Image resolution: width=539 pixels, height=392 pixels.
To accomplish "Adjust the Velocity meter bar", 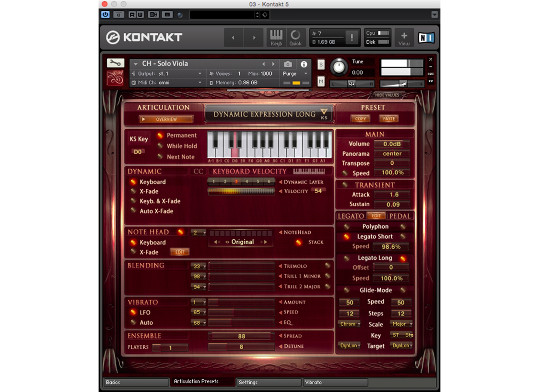I will click(x=241, y=191).
